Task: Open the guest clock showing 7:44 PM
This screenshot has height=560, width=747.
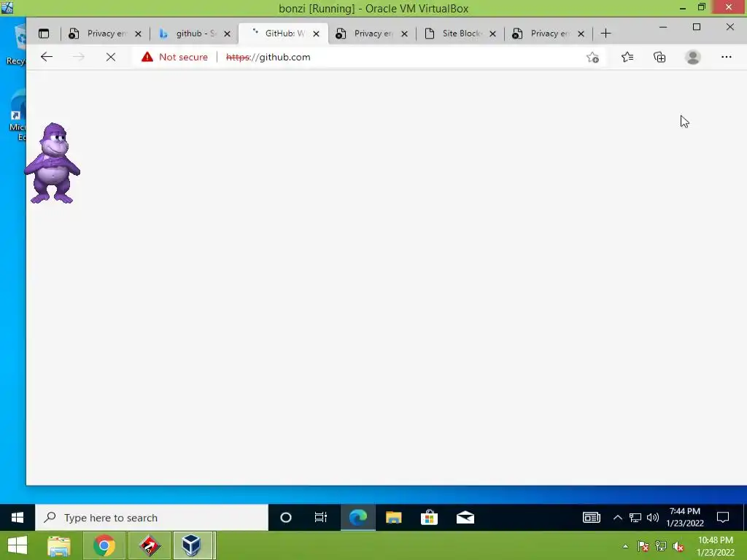Action: tap(684, 517)
